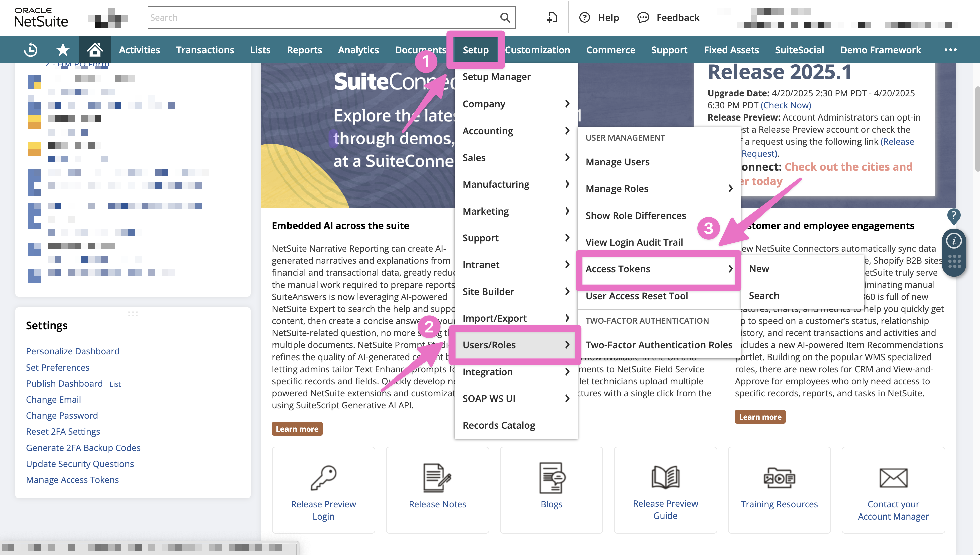Image resolution: width=980 pixels, height=555 pixels.
Task: Click Personalize Dashboard link
Action: click(73, 351)
